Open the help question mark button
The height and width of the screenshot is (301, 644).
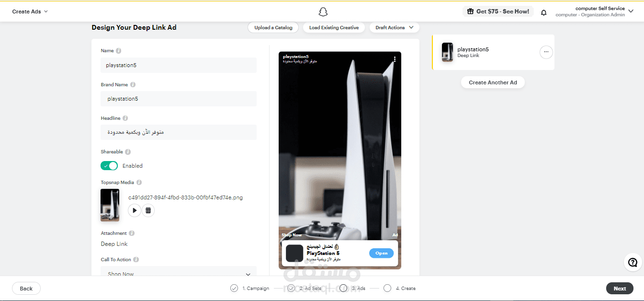[x=633, y=262]
